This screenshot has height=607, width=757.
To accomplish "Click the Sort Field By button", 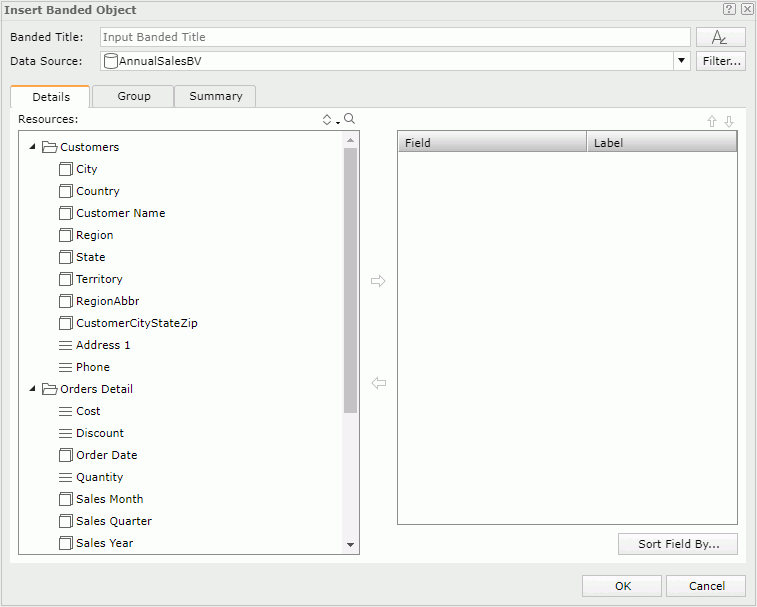I will pos(678,544).
